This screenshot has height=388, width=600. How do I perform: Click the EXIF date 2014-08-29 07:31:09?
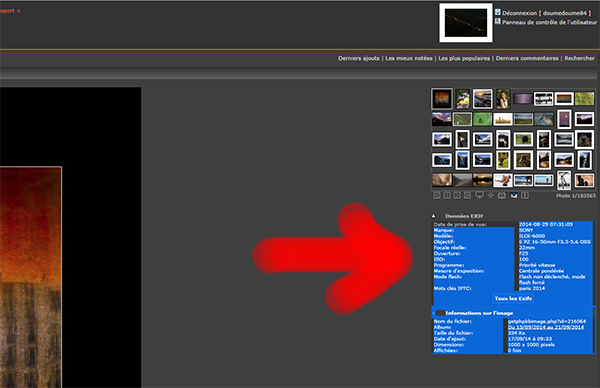pyautogui.click(x=546, y=224)
